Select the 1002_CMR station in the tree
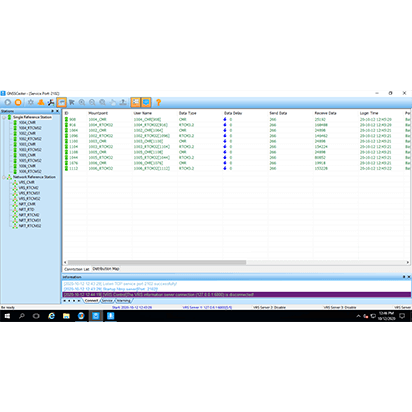The width and height of the screenshot is (412, 412). [x=27, y=133]
